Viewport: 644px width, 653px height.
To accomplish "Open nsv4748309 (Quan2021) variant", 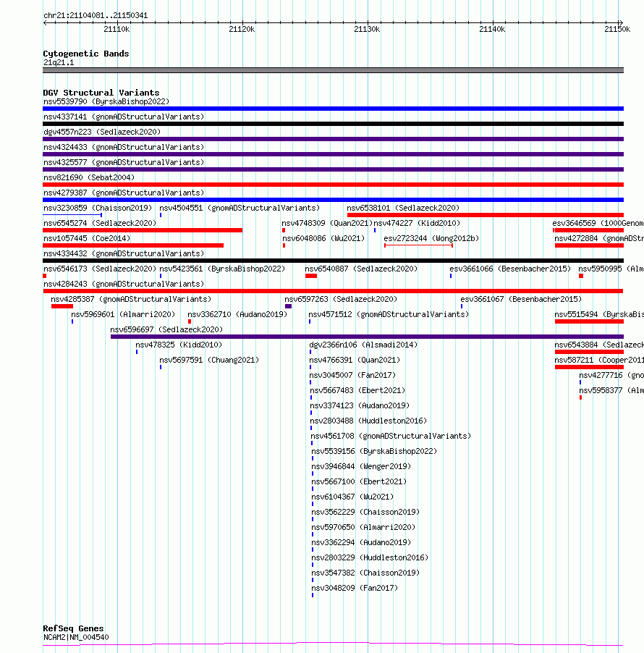I will pyautogui.click(x=327, y=223).
